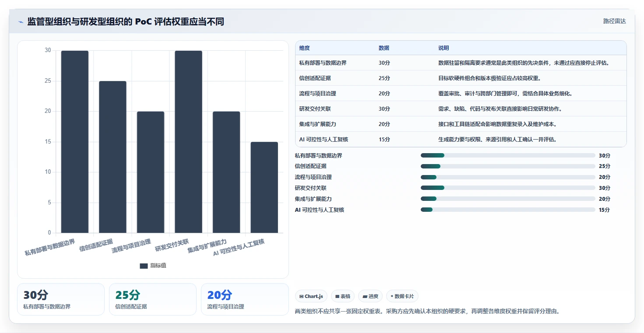Click the 数据卡片 tag chip
Image resolution: width=644 pixels, height=333 pixels.
tap(402, 296)
